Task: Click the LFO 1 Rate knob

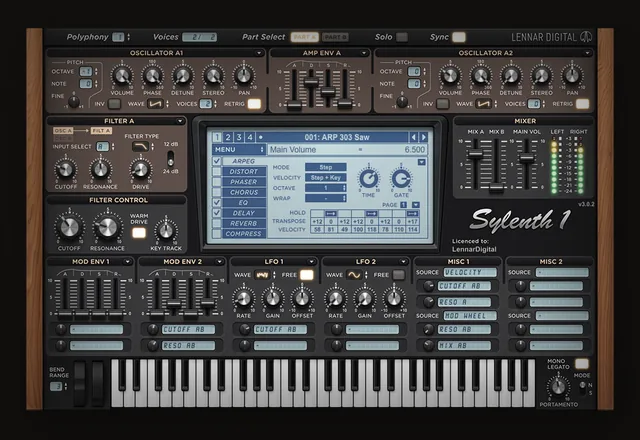Action: pyautogui.click(x=244, y=299)
